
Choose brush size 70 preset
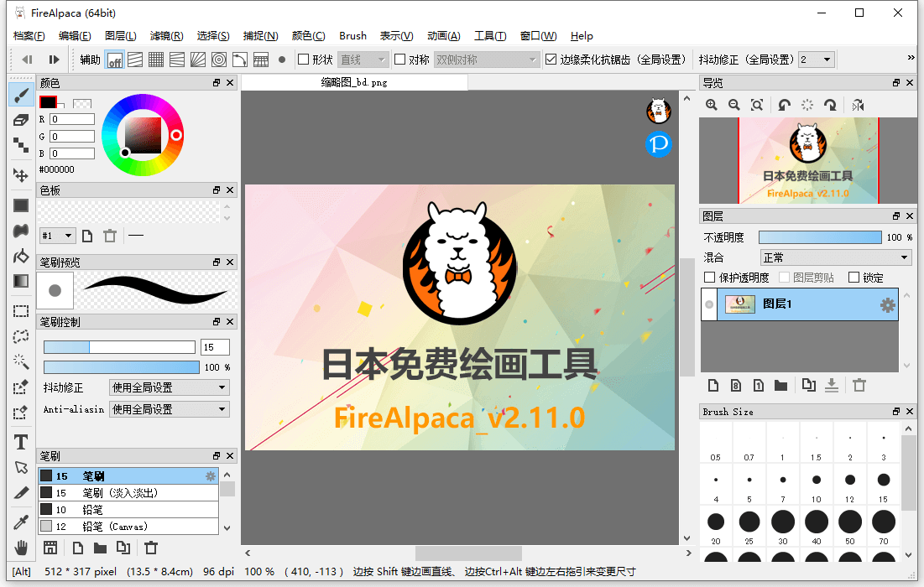coord(884,527)
